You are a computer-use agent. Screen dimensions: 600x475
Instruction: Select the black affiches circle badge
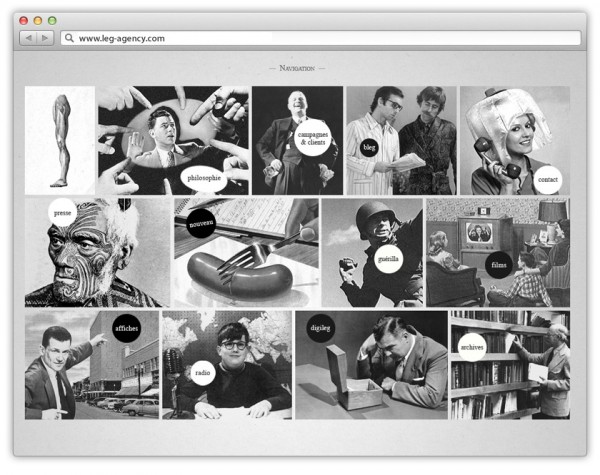click(x=126, y=328)
